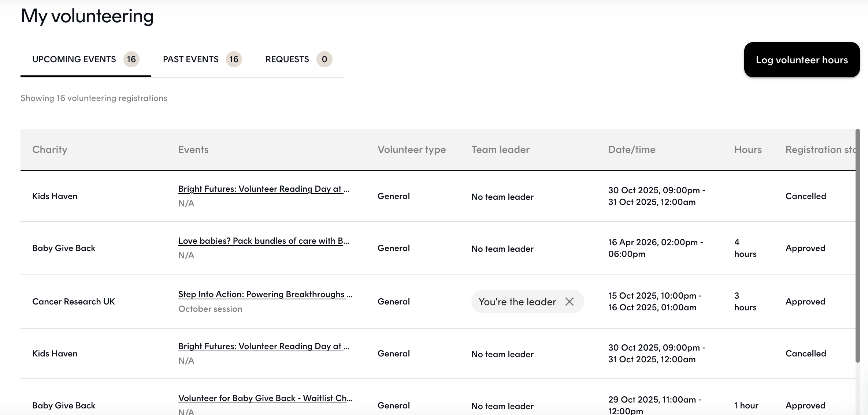Click No team leader in Baby Give Back 4-hour row
The height and width of the screenshot is (415, 868).
(x=502, y=249)
